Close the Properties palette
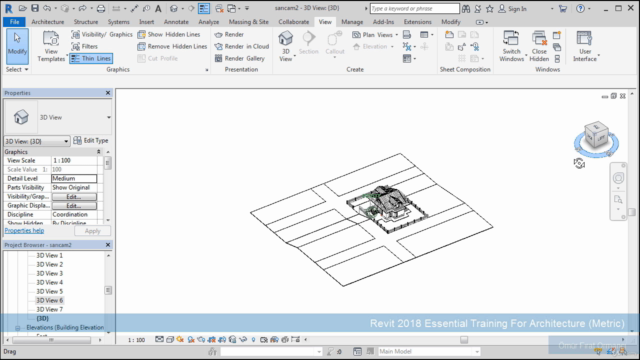The width and height of the screenshot is (640, 360). (x=108, y=93)
